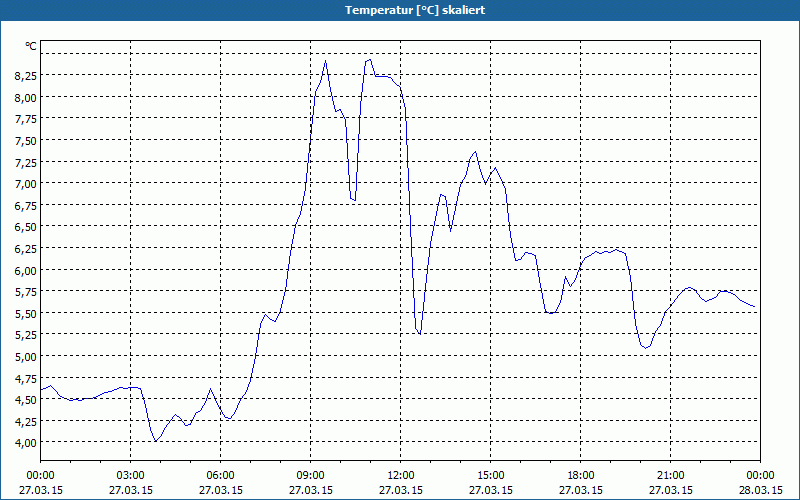The image size is (800, 500).
Task: Click the '5,00' temperature tick label
Action: click(x=26, y=357)
